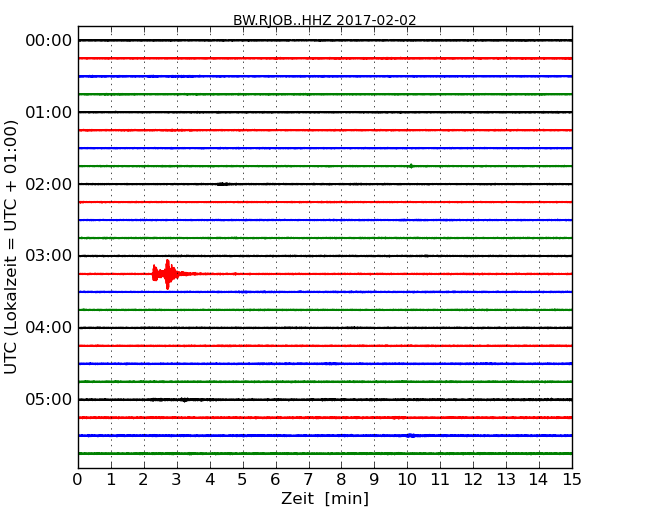Click the 7 tick on Zeit axis
Image resolution: width=650 pixels, height=520 pixels.
[x=308, y=480]
